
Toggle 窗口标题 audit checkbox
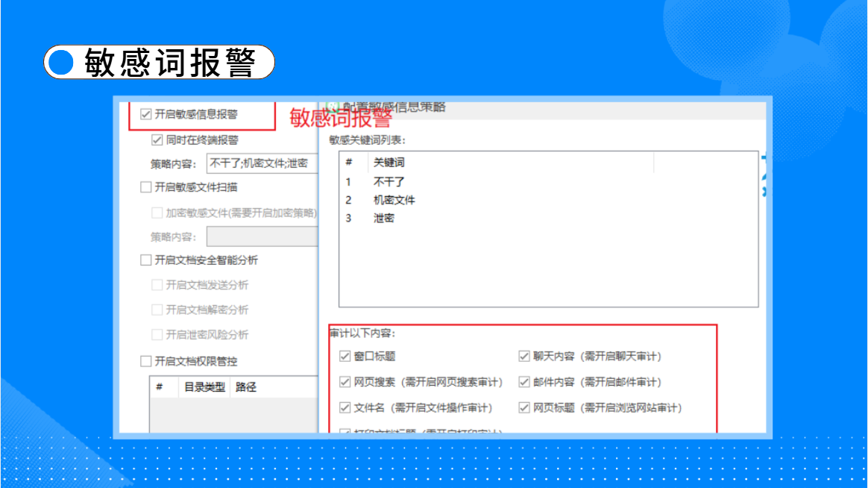pos(345,356)
